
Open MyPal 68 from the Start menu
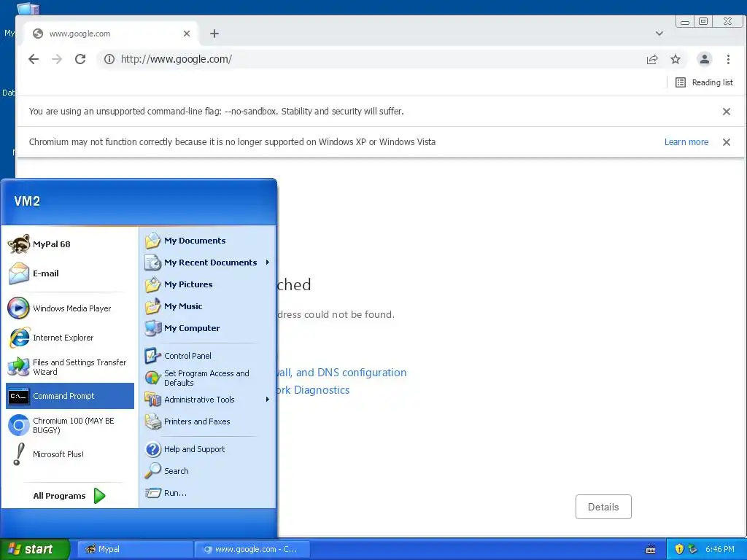click(x=69, y=244)
